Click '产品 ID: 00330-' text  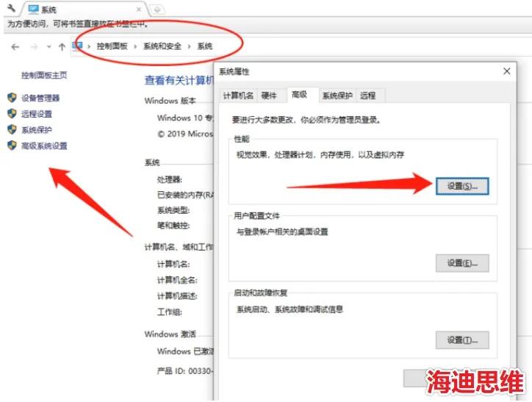(185, 371)
